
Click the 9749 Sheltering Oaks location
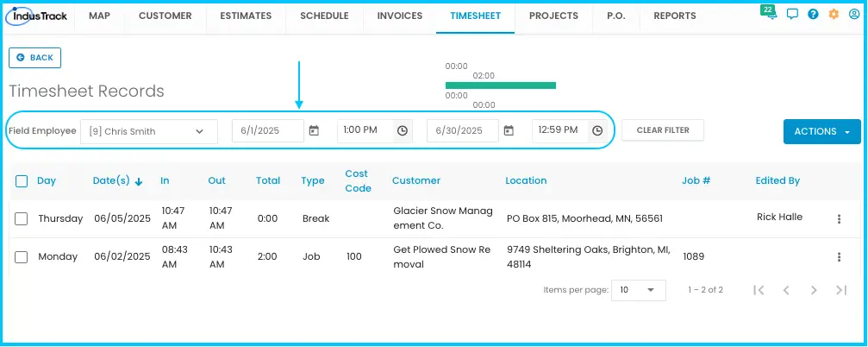589,257
